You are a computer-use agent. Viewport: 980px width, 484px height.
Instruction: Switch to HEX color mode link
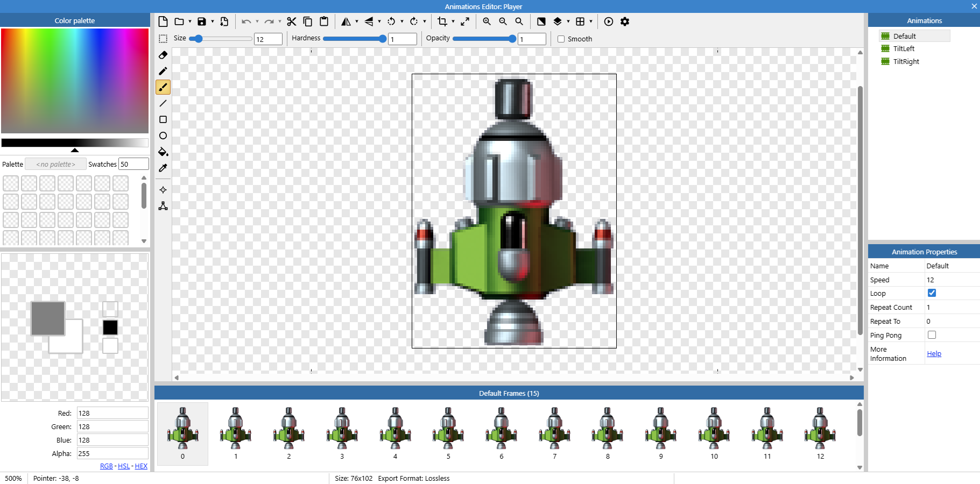141,466
